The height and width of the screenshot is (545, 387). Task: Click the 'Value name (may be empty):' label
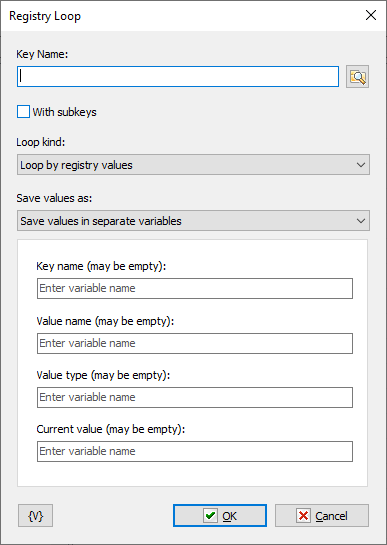(x=105, y=321)
